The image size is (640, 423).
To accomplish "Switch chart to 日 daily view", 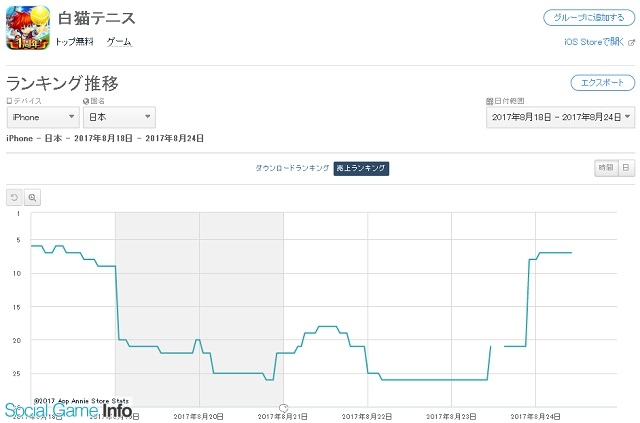I will 626,168.
